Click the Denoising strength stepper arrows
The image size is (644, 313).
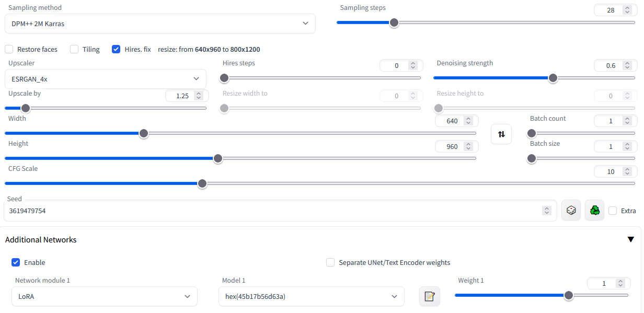click(627, 65)
